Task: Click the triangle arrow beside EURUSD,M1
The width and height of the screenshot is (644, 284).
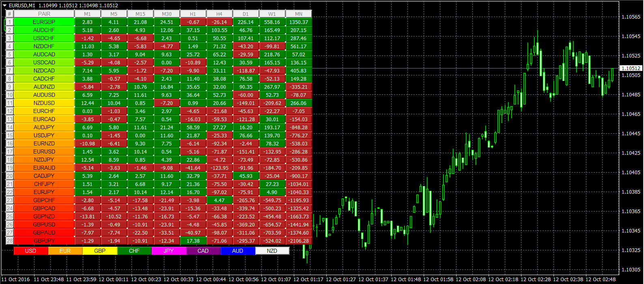Action: coord(5,6)
